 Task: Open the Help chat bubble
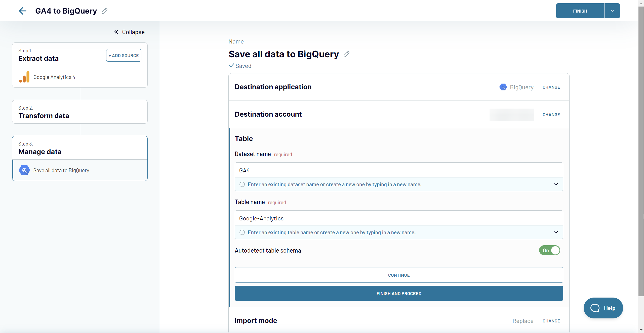tap(603, 308)
